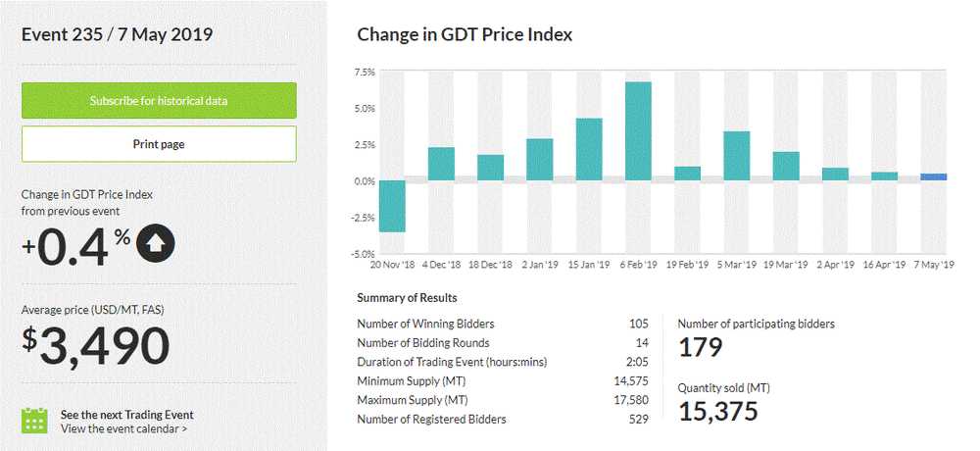Open View the event calendar link
Viewport: 980px width, 451px height.
(x=124, y=428)
